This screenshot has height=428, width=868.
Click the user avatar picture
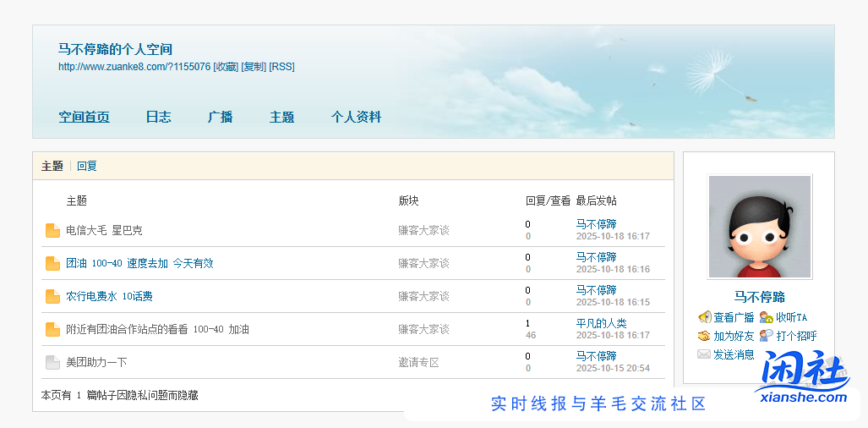pyautogui.click(x=760, y=227)
